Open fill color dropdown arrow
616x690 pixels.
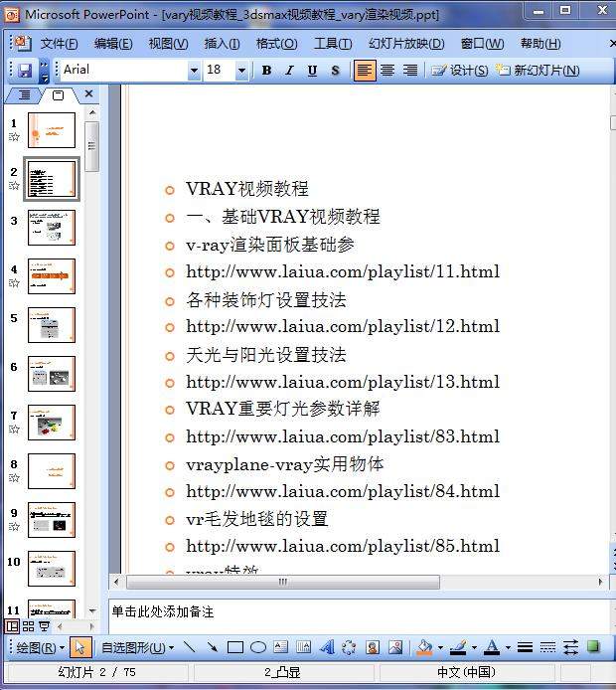tap(440, 648)
